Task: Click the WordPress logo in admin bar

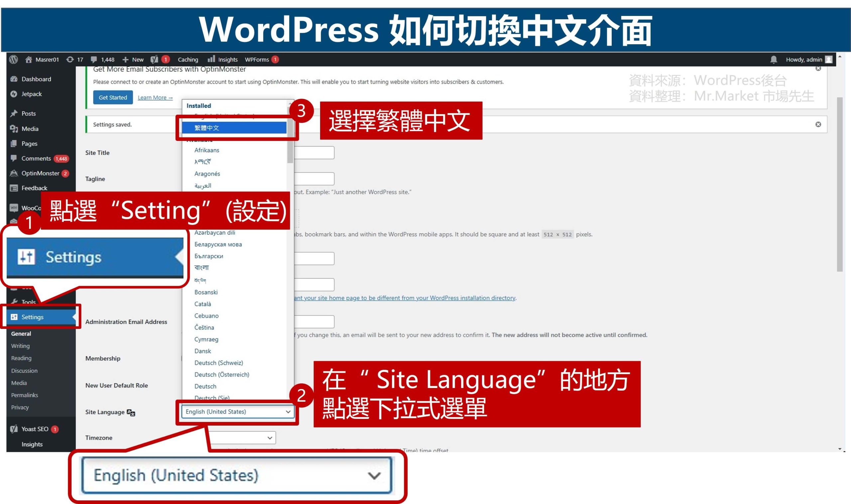Action: point(14,59)
